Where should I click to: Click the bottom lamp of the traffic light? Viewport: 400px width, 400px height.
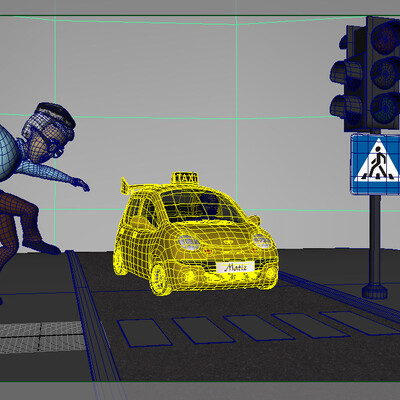click(386, 108)
